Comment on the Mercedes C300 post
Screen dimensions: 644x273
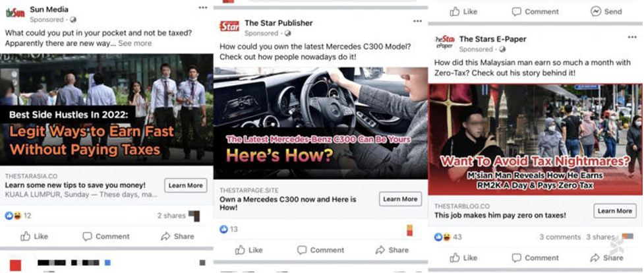pyautogui.click(x=320, y=250)
